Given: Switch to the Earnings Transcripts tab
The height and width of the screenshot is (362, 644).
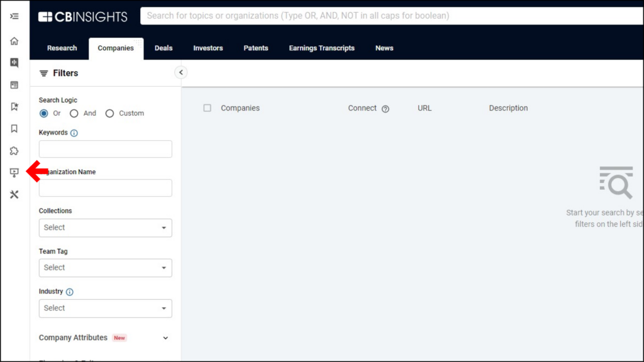Looking at the screenshot, I should [321, 48].
